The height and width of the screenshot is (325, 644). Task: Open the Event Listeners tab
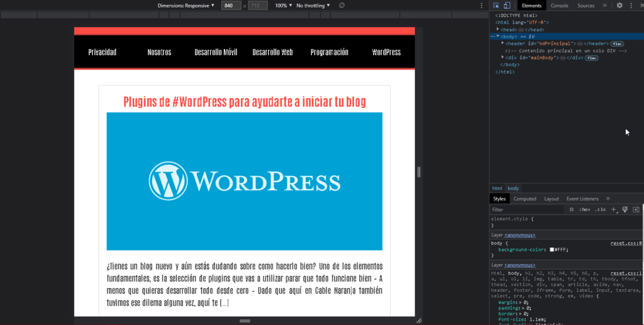coord(582,199)
